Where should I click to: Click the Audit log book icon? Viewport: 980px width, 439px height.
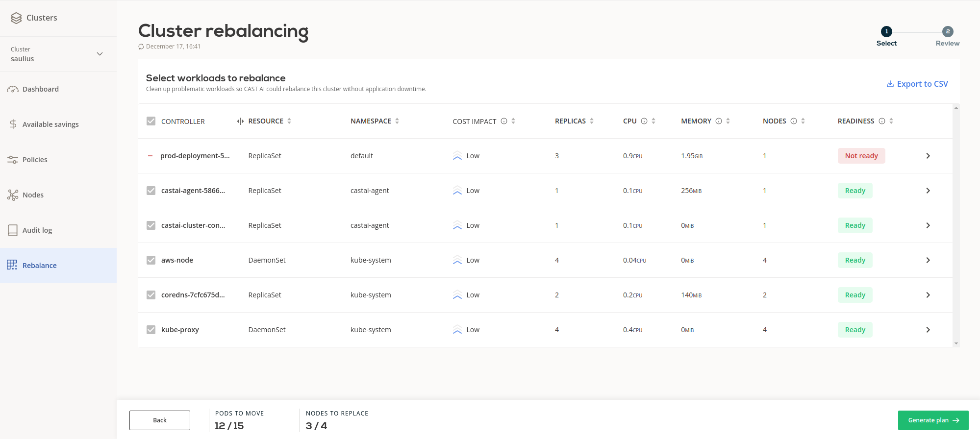13,230
